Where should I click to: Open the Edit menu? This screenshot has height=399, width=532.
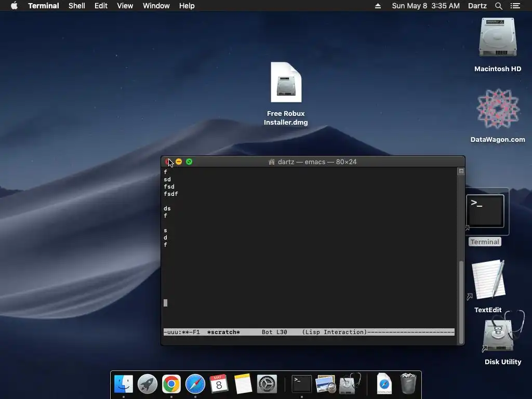(x=101, y=6)
